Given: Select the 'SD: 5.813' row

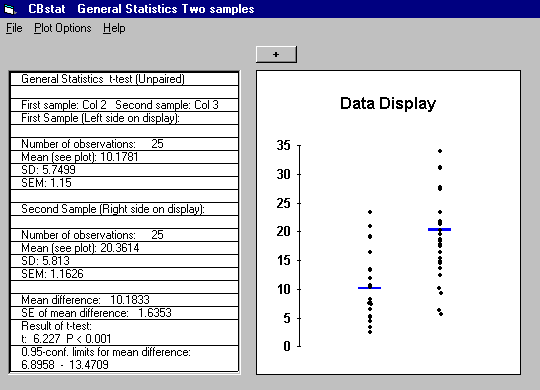Looking at the screenshot, I should click(x=124, y=261).
